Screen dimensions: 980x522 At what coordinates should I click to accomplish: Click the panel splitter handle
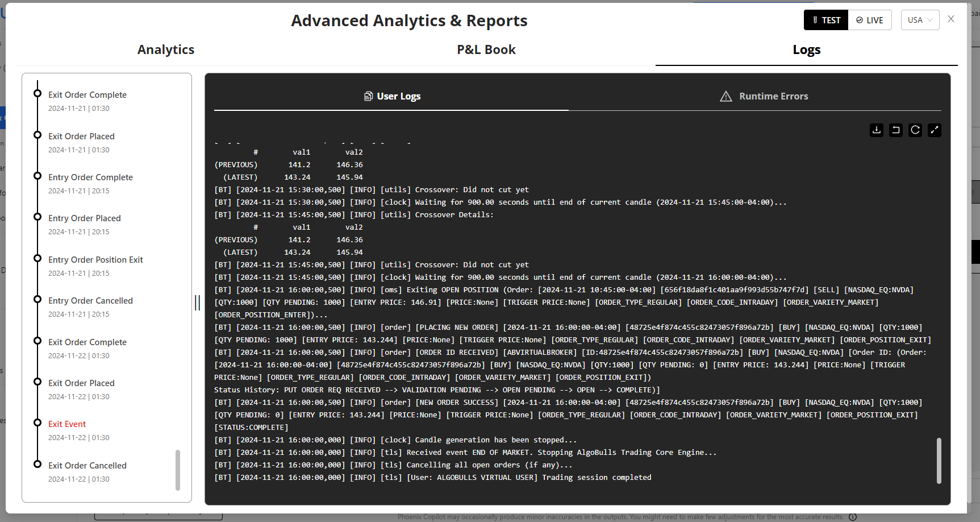pos(197,303)
